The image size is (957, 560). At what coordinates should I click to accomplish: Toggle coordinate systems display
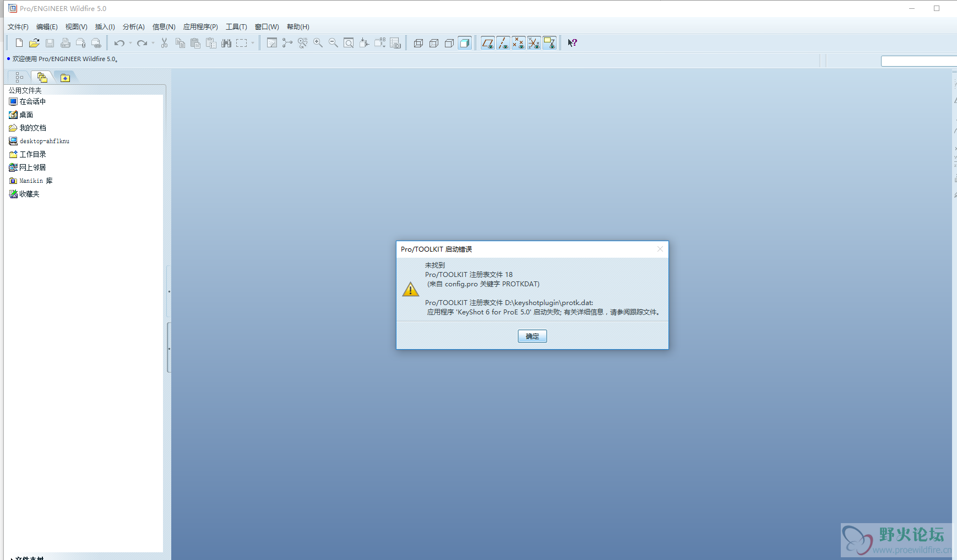click(x=534, y=43)
